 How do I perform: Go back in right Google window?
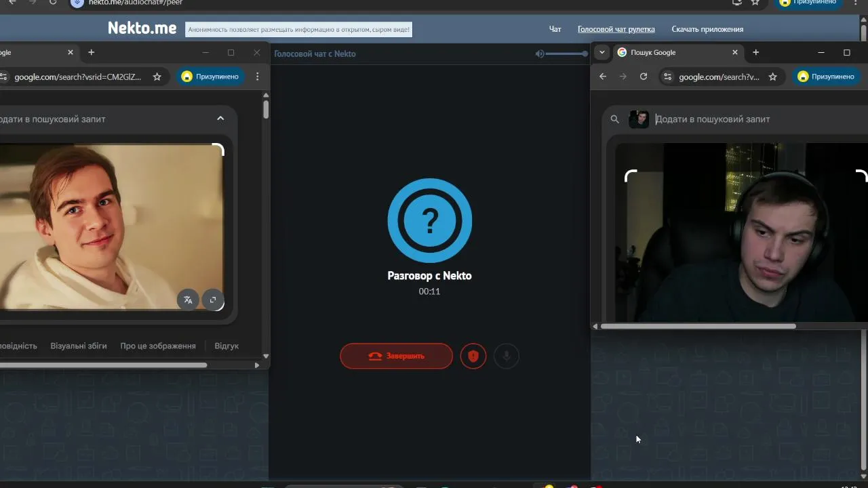[603, 77]
